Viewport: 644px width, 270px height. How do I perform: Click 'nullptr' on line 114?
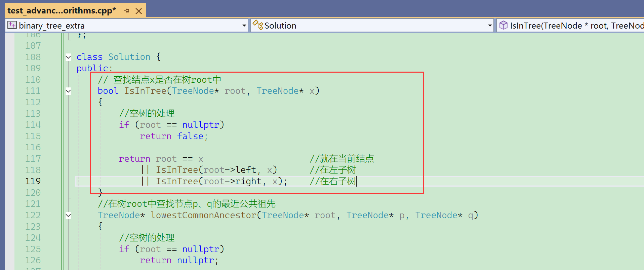(x=201, y=125)
